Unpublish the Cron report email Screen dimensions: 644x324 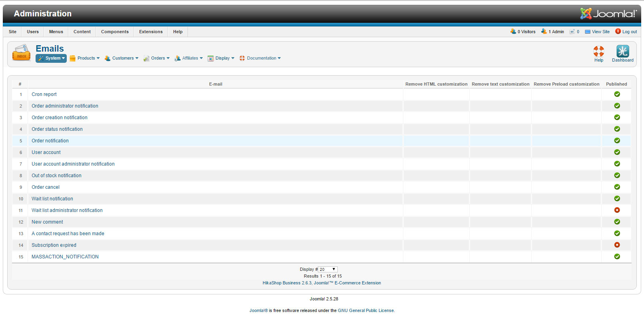coord(617,94)
